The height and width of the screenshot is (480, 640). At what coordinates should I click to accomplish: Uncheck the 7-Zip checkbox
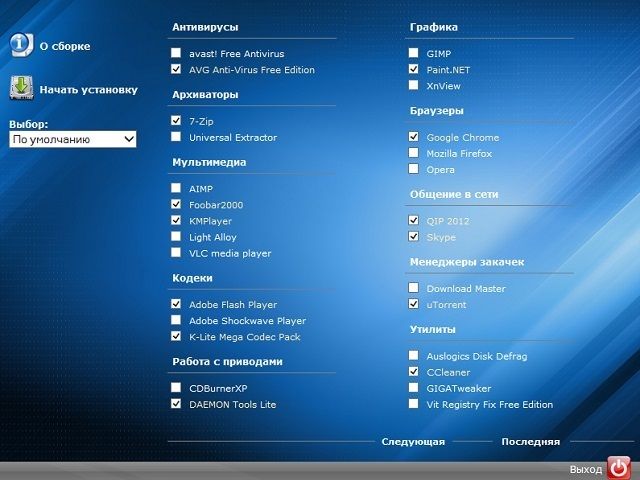pyautogui.click(x=176, y=120)
